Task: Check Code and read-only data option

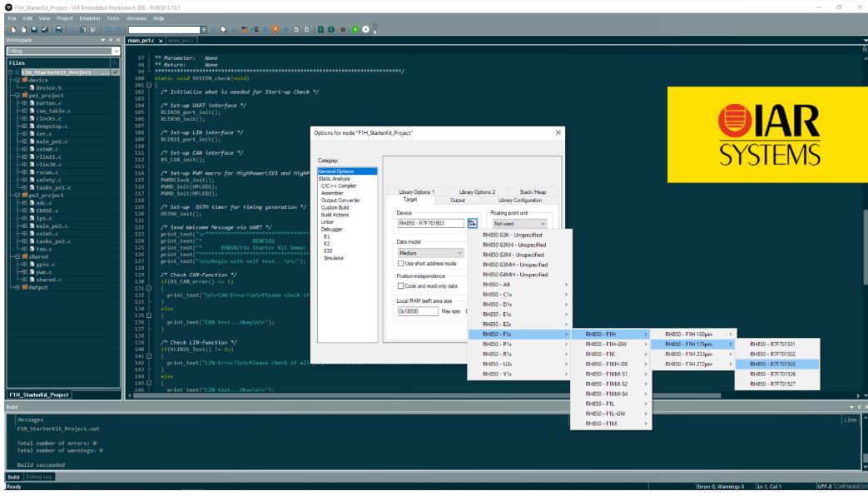Action: pyautogui.click(x=401, y=285)
